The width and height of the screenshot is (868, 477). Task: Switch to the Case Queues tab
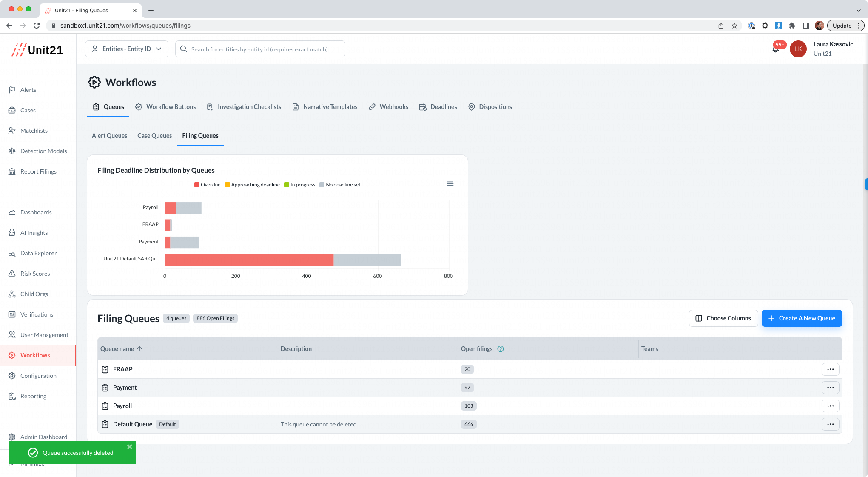[x=154, y=136]
